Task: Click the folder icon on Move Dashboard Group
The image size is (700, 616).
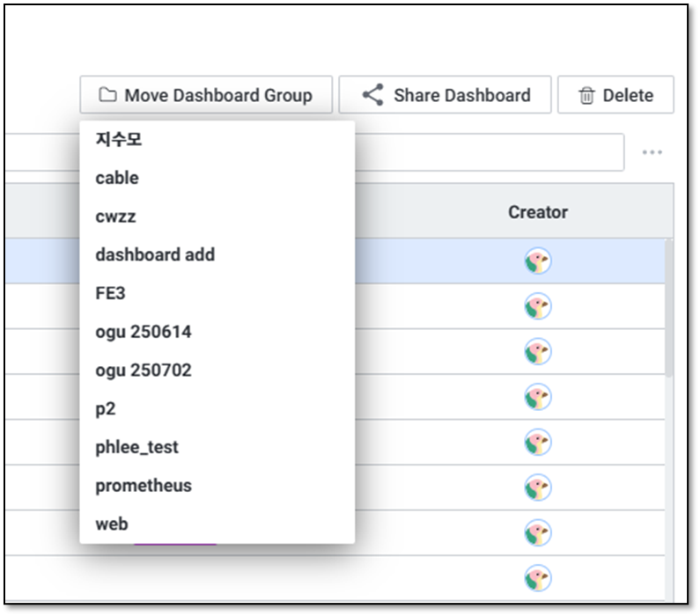Action: click(107, 95)
